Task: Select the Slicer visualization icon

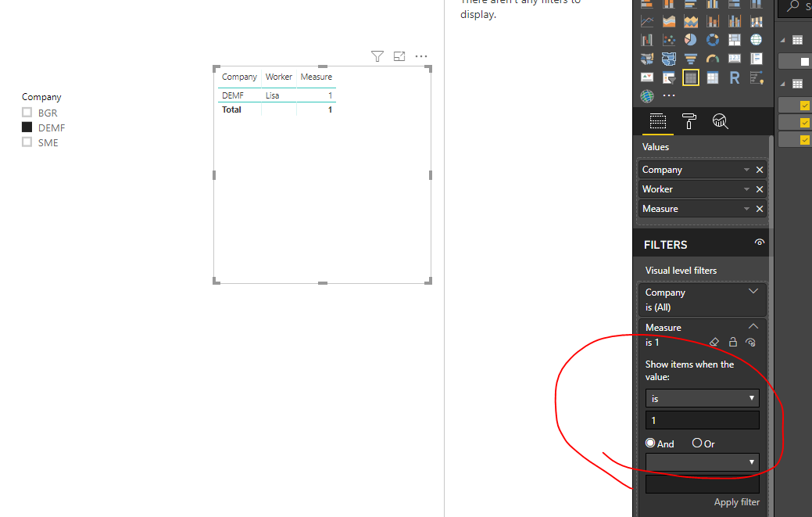Action: click(x=668, y=77)
